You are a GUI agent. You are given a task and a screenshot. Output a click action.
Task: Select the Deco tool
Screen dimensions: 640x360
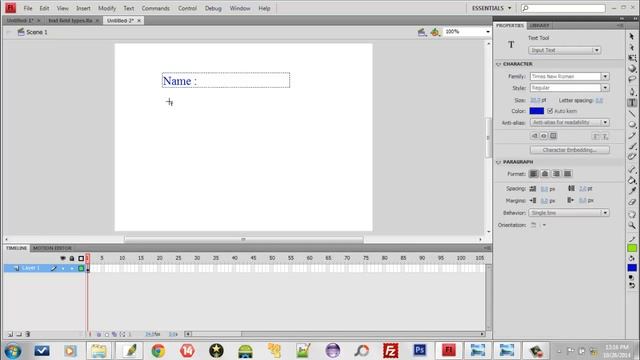(x=632, y=157)
